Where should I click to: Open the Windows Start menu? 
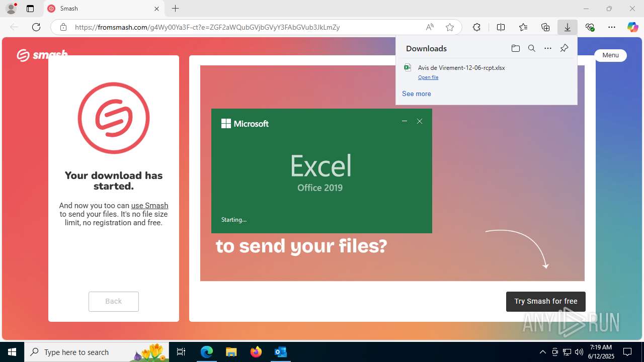pos(12,352)
